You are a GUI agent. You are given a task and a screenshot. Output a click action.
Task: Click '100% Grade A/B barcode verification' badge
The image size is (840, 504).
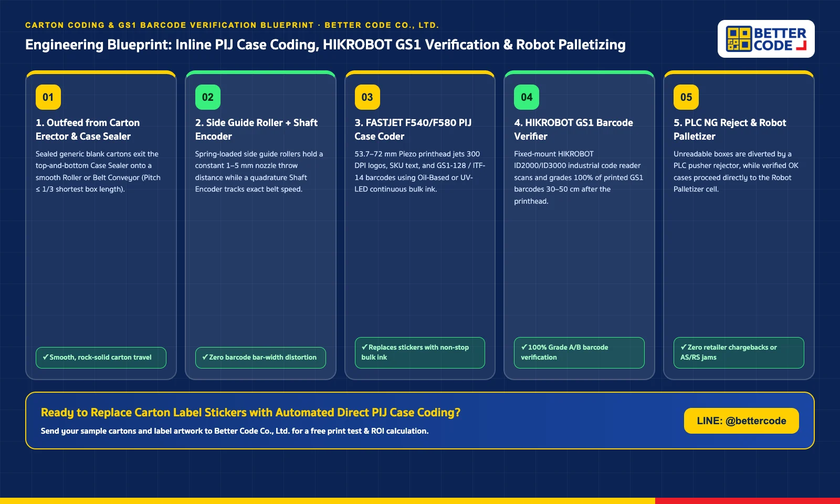tap(579, 352)
